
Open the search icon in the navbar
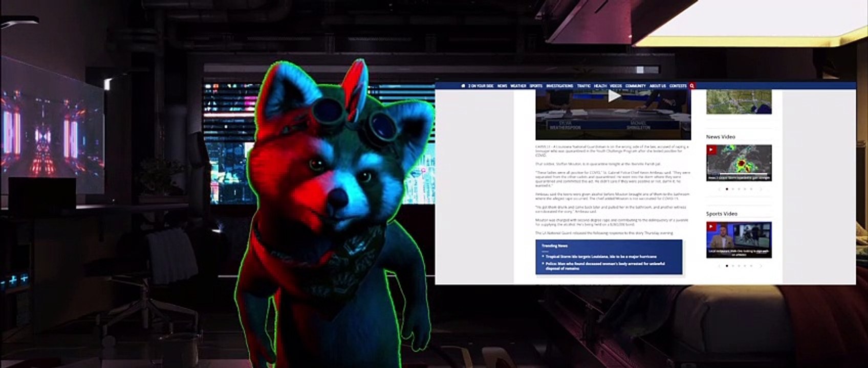(x=692, y=86)
